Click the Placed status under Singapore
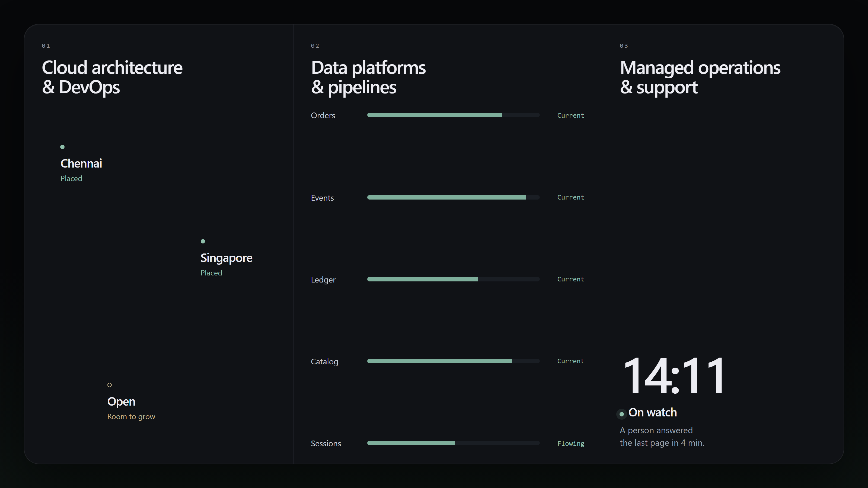This screenshot has height=488, width=868. (x=212, y=273)
